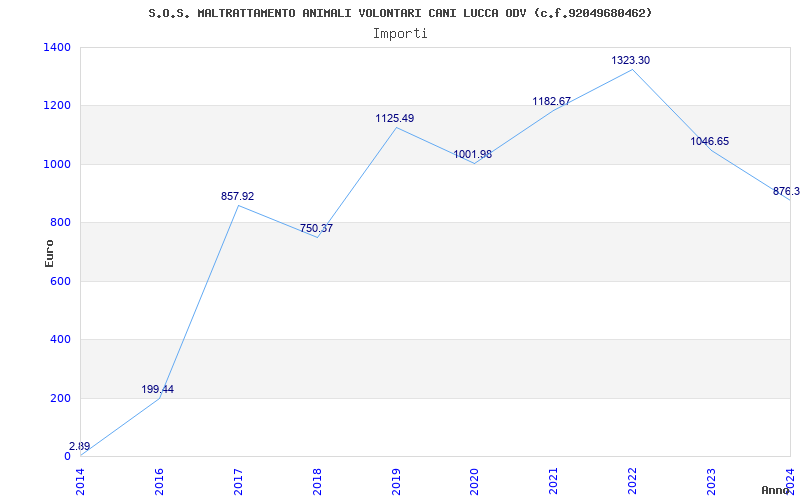Click the 'Importi' subtitle
Viewport: 800px width, 500px height.
tap(400, 34)
